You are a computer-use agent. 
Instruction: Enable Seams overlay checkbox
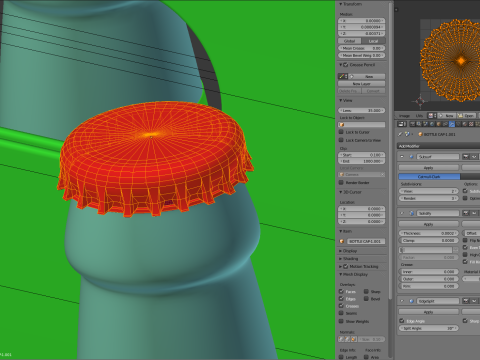pos(341,313)
